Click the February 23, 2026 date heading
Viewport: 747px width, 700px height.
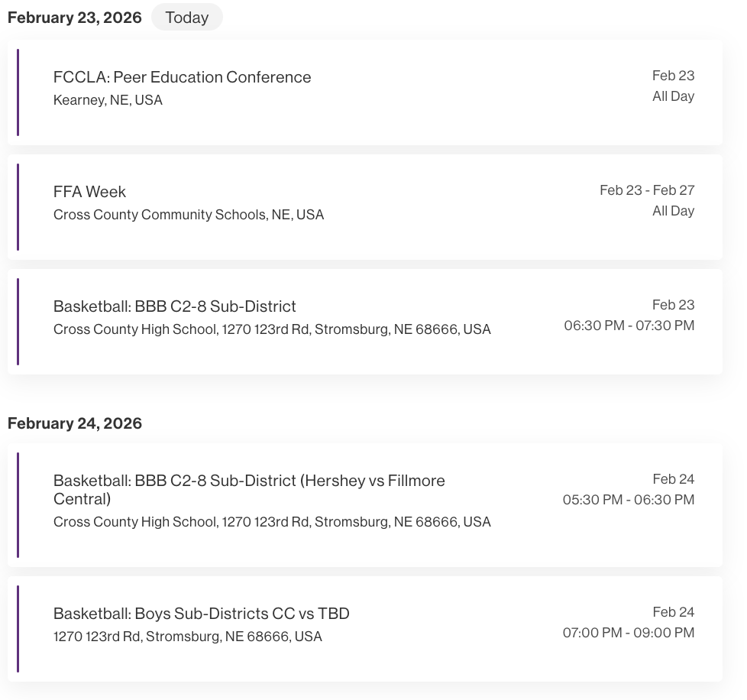pyautogui.click(x=74, y=18)
